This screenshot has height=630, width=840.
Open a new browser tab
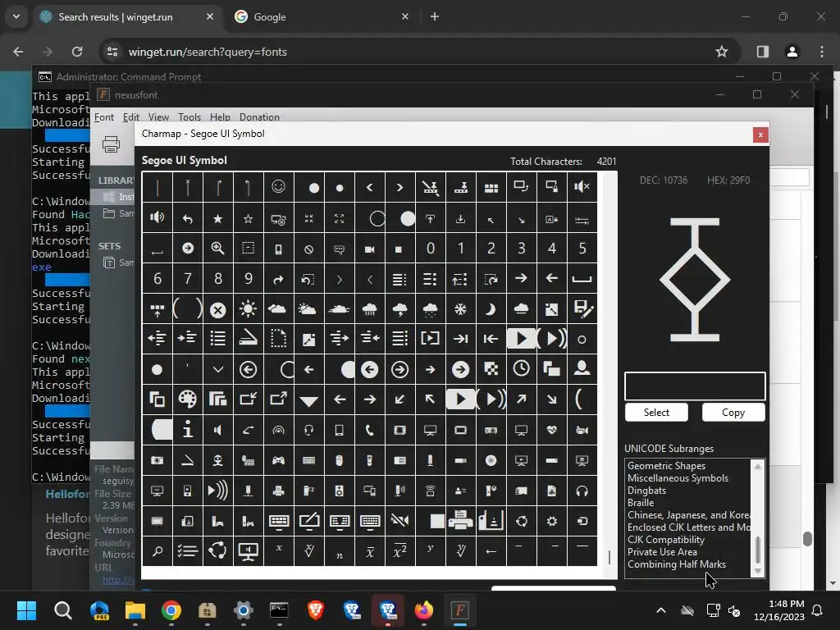tap(435, 16)
